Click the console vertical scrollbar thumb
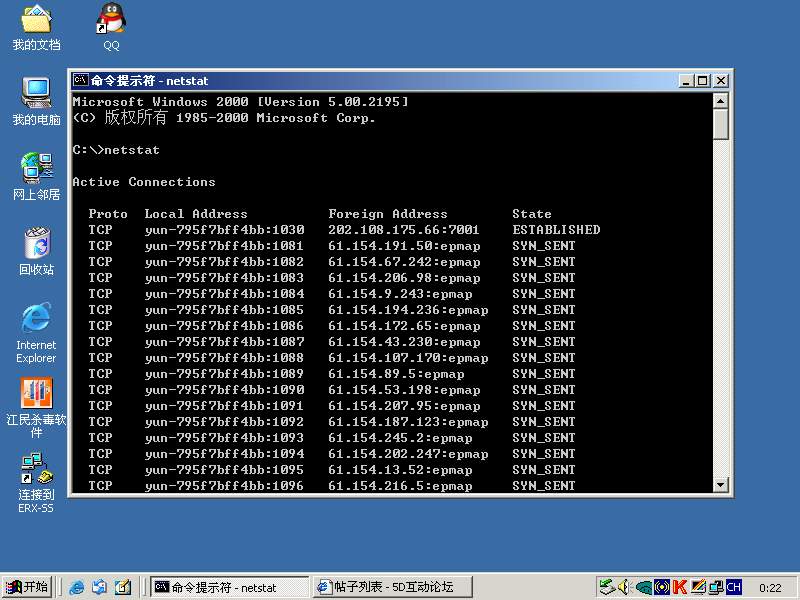 coord(720,124)
